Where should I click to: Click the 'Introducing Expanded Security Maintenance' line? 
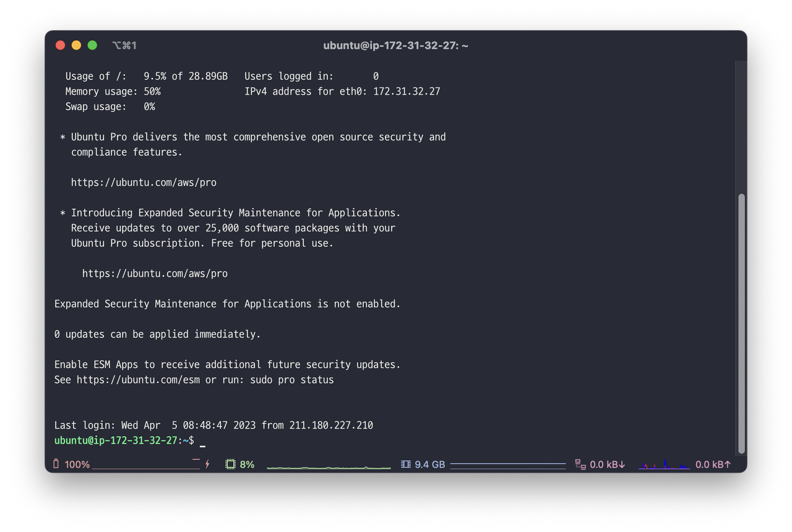click(230, 213)
